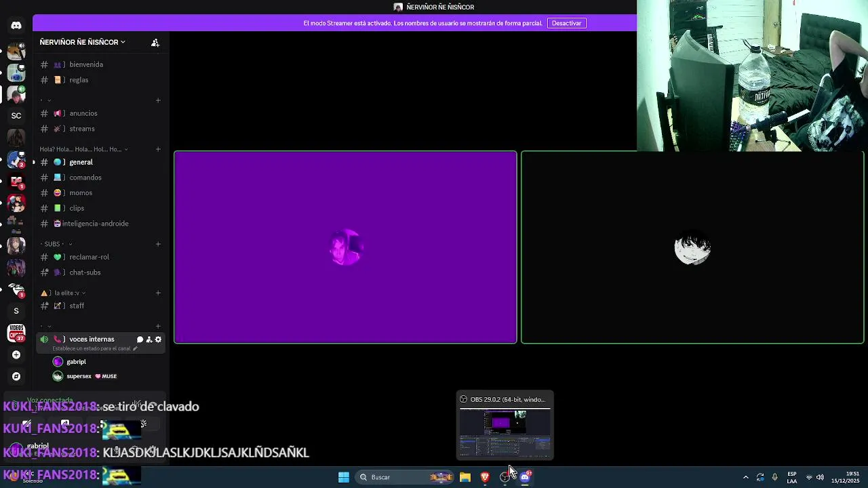This screenshot has width=868, height=488.
Task: Open the Windows Start menu
Action: pos(344,477)
